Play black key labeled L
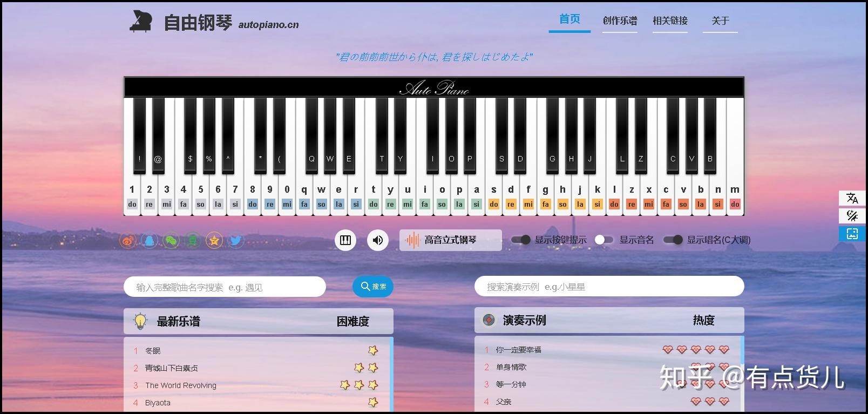This screenshot has width=868, height=414. (x=622, y=135)
